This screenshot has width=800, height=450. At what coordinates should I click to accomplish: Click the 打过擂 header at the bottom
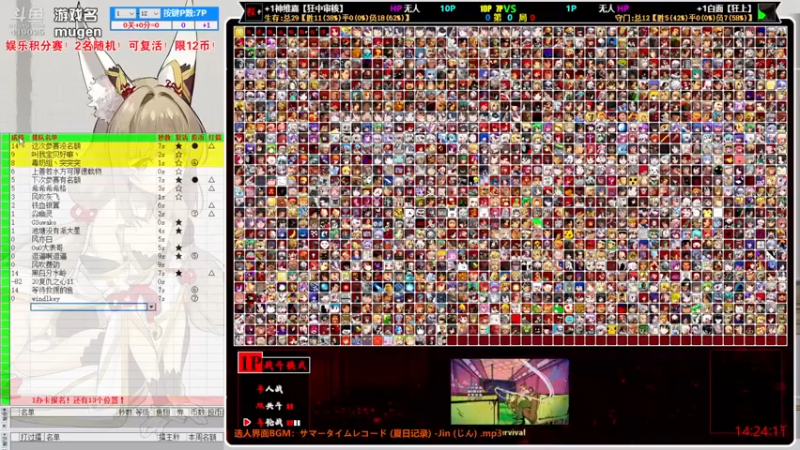[x=31, y=437]
